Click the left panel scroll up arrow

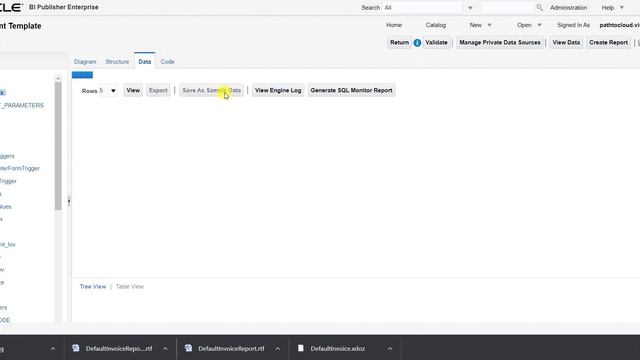[58, 78]
